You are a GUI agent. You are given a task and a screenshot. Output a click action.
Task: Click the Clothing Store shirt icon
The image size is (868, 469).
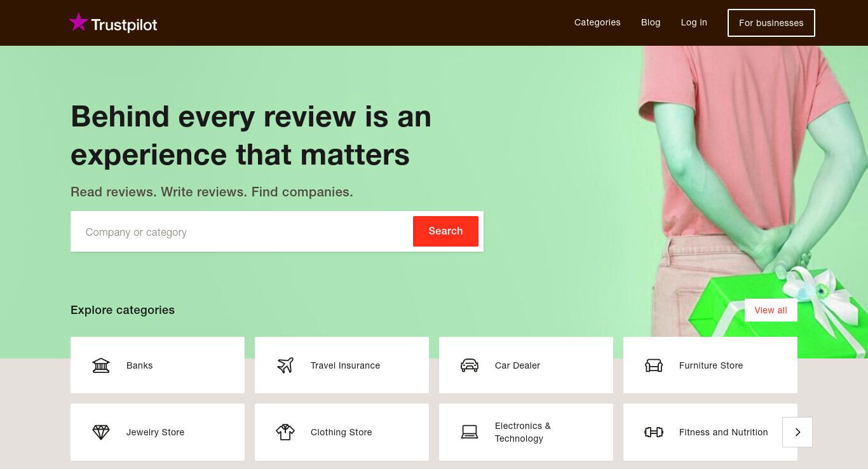pyautogui.click(x=285, y=432)
